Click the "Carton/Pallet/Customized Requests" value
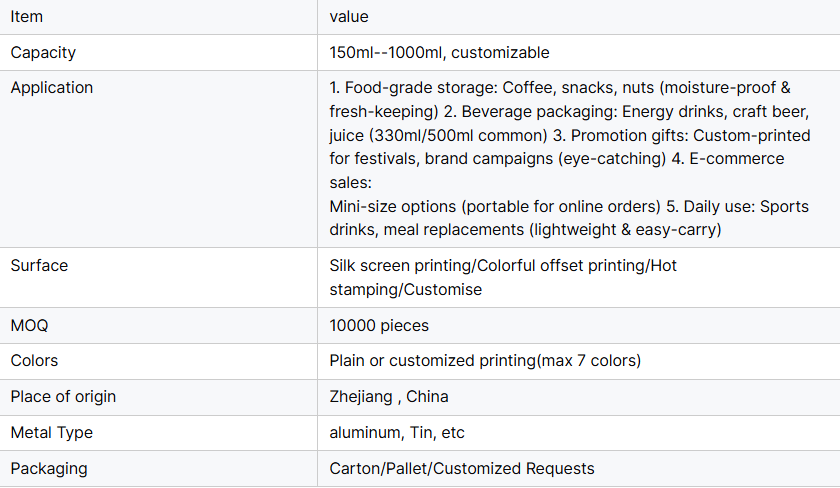Screen dimensions: 840x488 tap(462, 469)
